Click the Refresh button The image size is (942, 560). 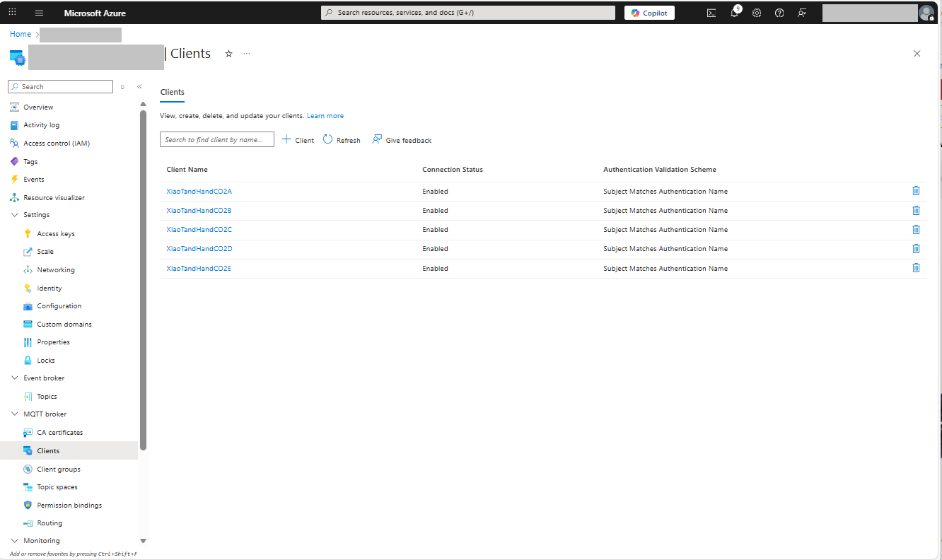tap(342, 140)
